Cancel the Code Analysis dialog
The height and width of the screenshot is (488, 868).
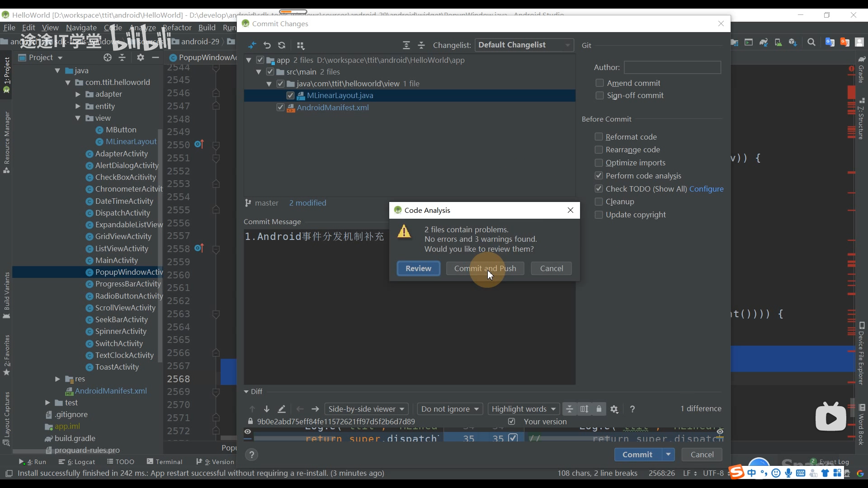click(552, 268)
